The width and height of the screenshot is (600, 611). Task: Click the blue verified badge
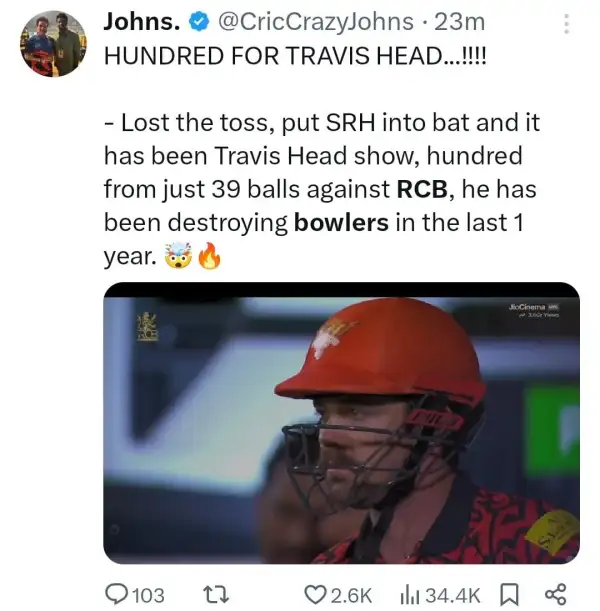[x=199, y=22]
